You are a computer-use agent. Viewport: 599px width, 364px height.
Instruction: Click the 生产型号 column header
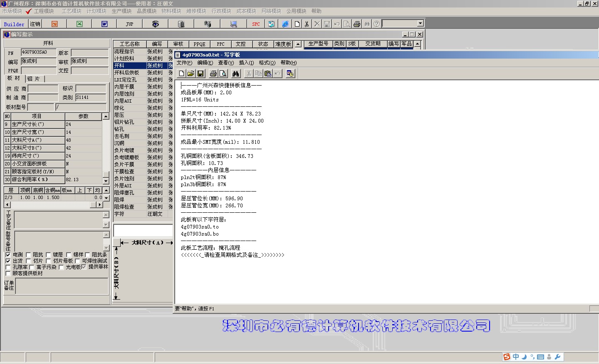point(318,44)
